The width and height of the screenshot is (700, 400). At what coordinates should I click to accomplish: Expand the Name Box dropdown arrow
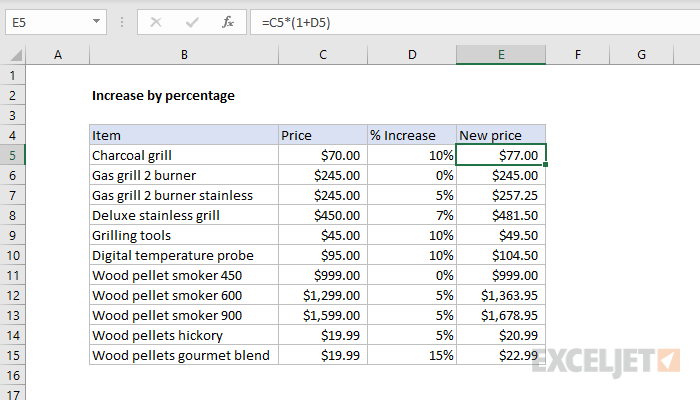point(96,21)
